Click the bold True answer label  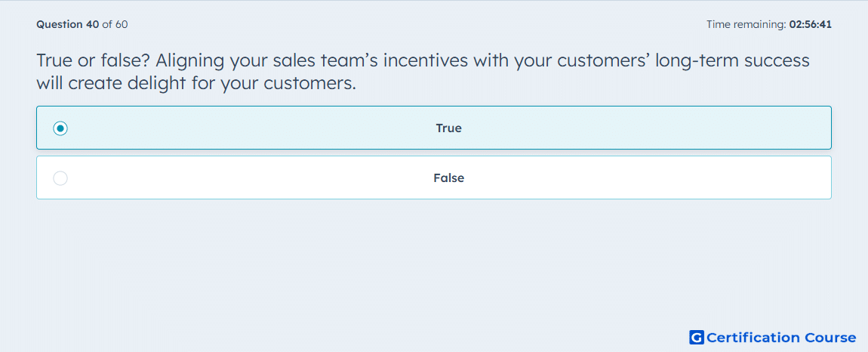[448, 128]
